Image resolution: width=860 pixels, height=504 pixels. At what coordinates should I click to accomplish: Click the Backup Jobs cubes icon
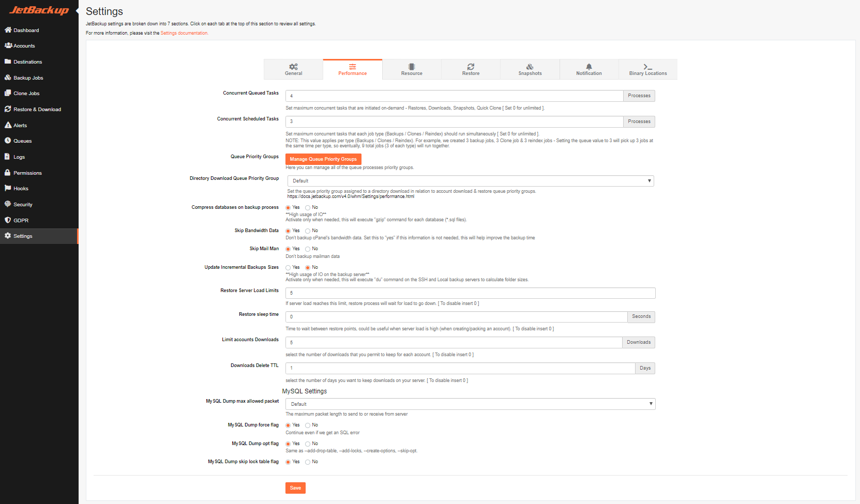(8, 78)
